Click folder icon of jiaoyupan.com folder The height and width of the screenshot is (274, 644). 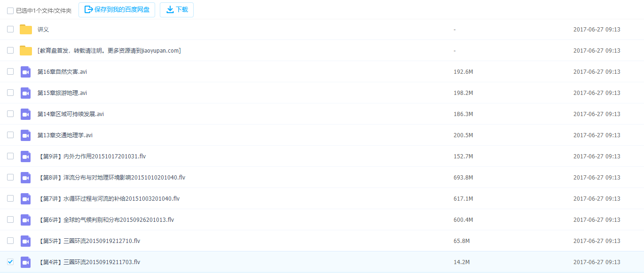coord(26,51)
